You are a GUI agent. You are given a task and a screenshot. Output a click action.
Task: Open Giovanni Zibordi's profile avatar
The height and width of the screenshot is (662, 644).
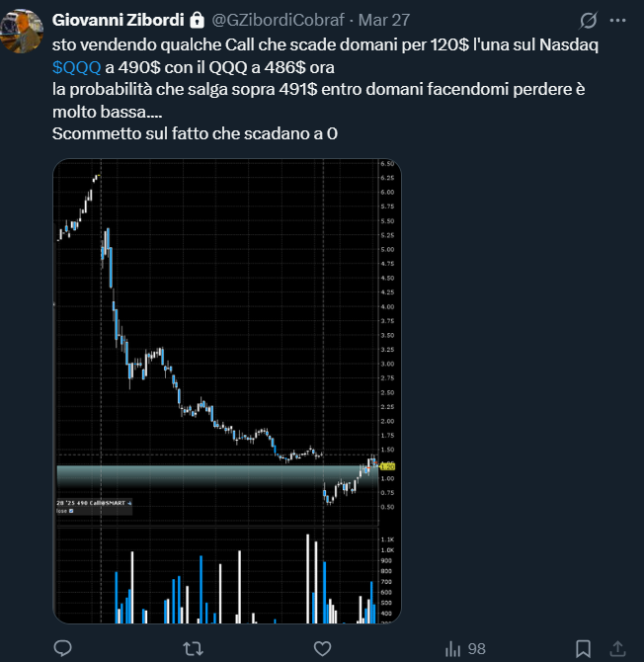pos(22,30)
